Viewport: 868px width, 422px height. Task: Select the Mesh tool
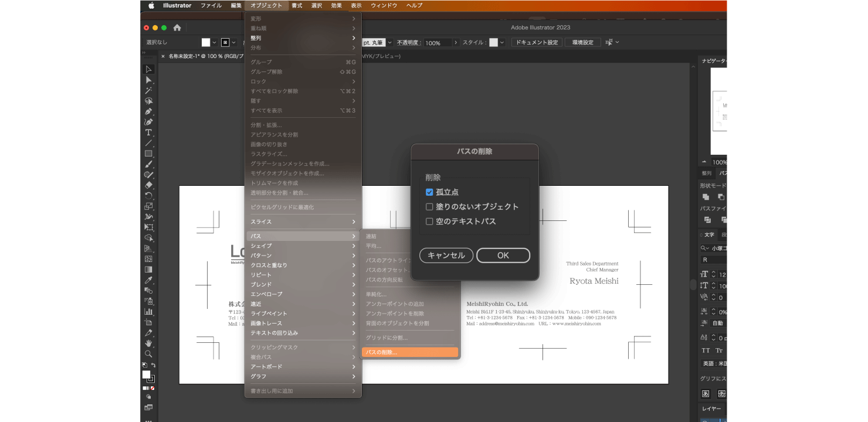tap(148, 259)
